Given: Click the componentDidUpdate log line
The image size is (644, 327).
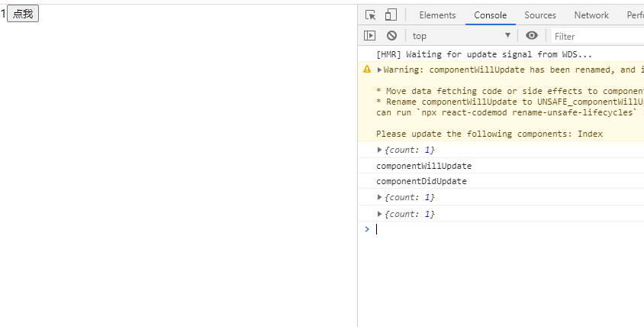Looking at the screenshot, I should point(421,182).
